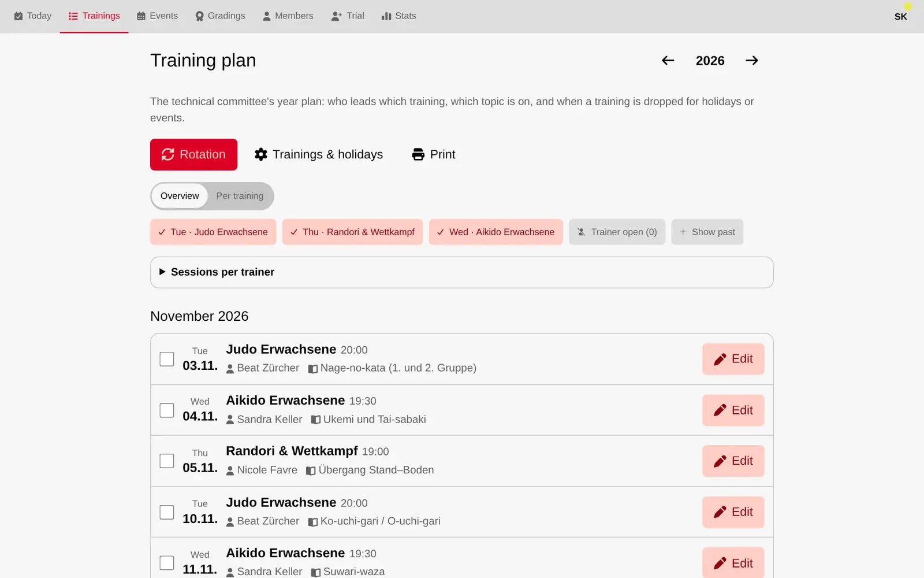Click the Rotation button
This screenshot has height=578, width=924.
pos(193,154)
